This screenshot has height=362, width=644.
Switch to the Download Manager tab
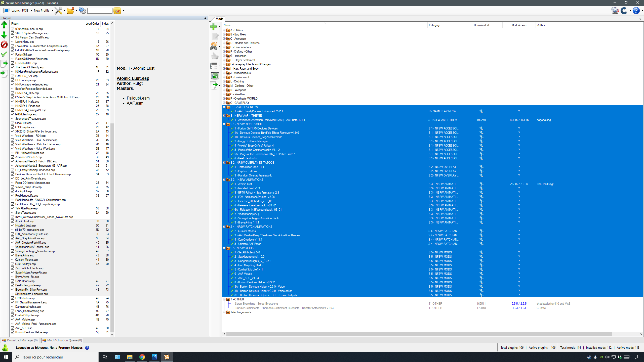click(20, 340)
